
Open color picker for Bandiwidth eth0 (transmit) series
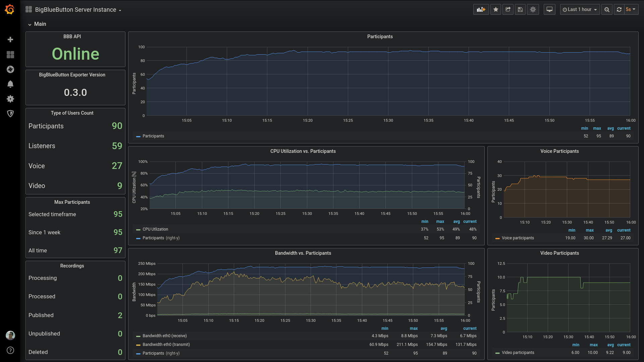pyautogui.click(x=138, y=345)
